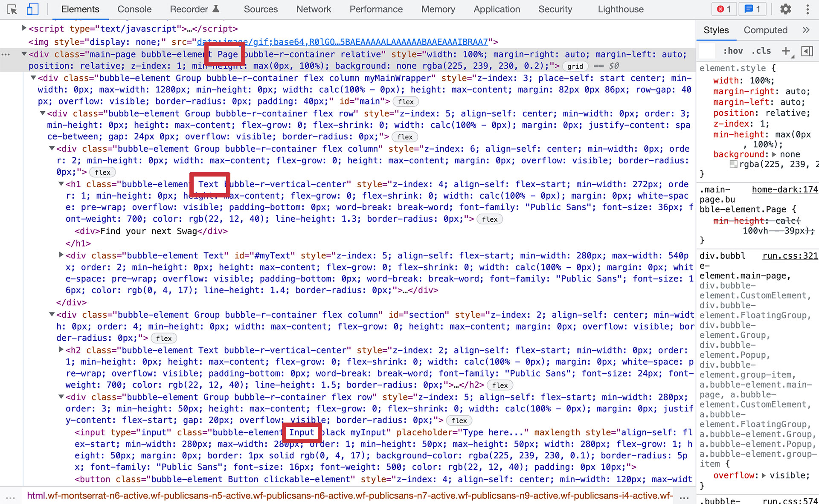Screen dimensions: 819x504
Task: Click the element.style selector line
Action: pyautogui.click(x=738, y=68)
